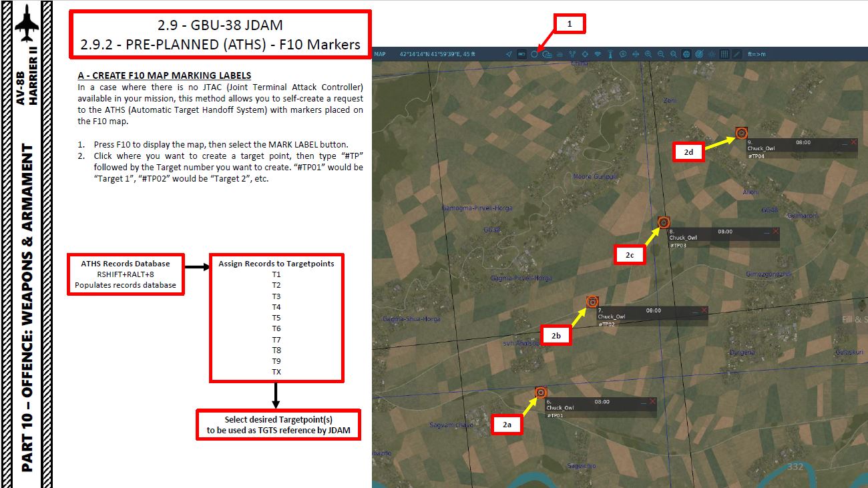
Task: Click the orange marker icon for #TP01
Action: coord(541,393)
